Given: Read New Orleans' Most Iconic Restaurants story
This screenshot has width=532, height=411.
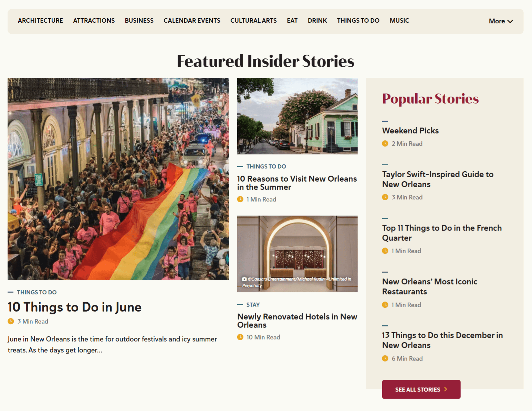Looking at the screenshot, I should (x=430, y=286).
